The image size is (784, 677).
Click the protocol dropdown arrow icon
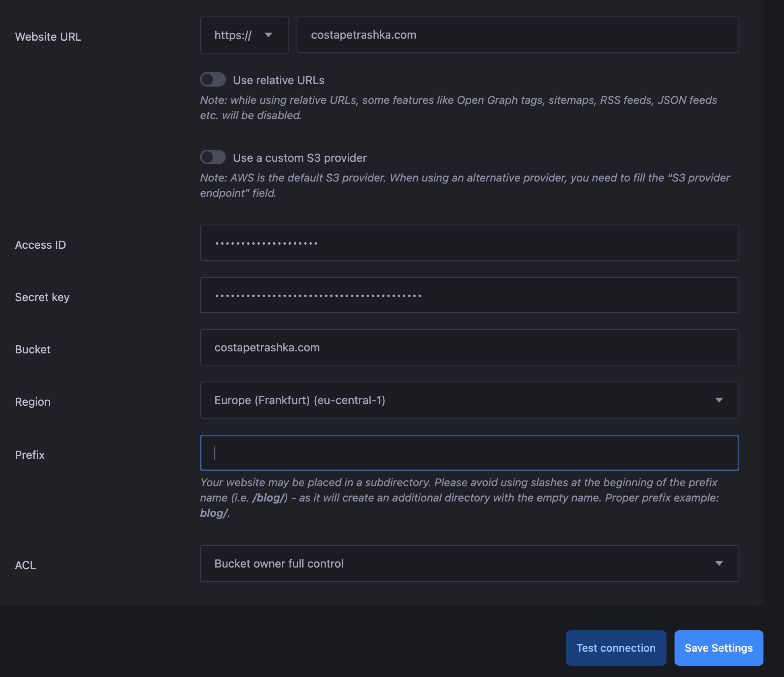268,35
